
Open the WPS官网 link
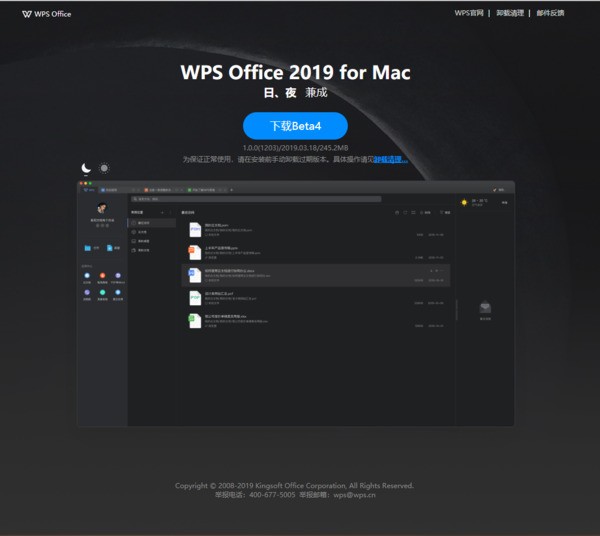(469, 13)
